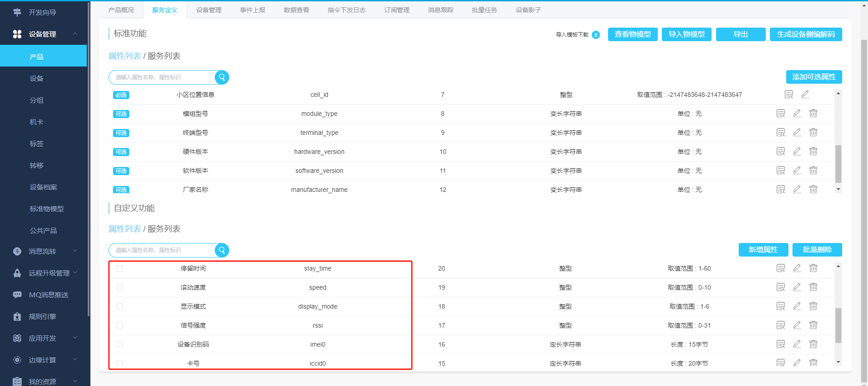Viewport: 868px width, 386px height.
Task: Edit the rssi property
Action: 797,325
